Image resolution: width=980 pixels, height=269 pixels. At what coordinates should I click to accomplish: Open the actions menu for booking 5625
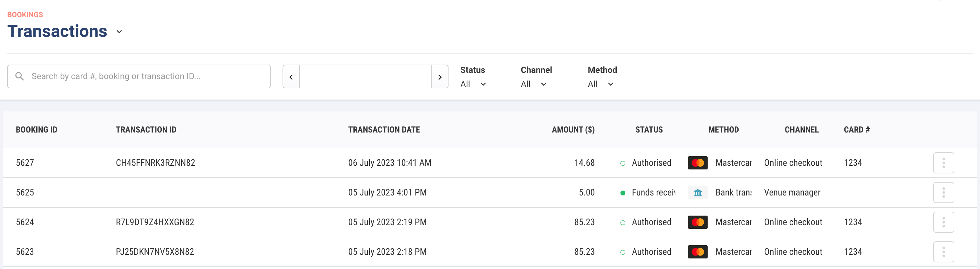(943, 193)
